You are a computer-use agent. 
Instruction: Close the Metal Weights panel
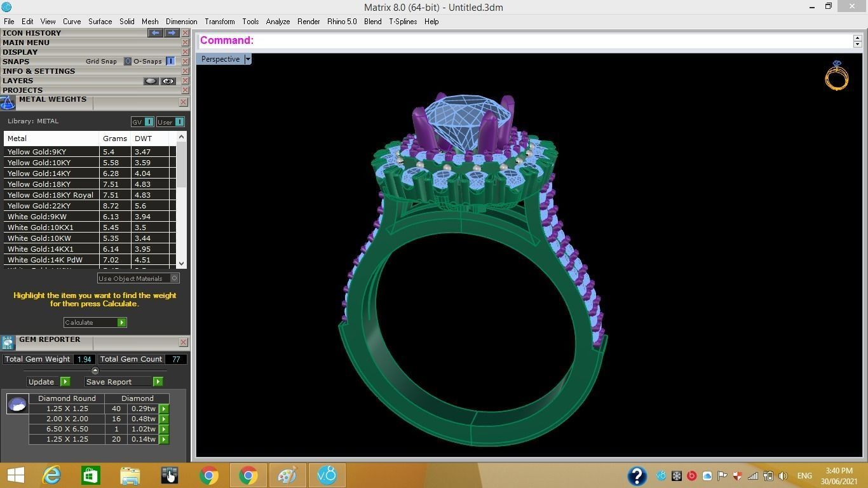coord(183,102)
